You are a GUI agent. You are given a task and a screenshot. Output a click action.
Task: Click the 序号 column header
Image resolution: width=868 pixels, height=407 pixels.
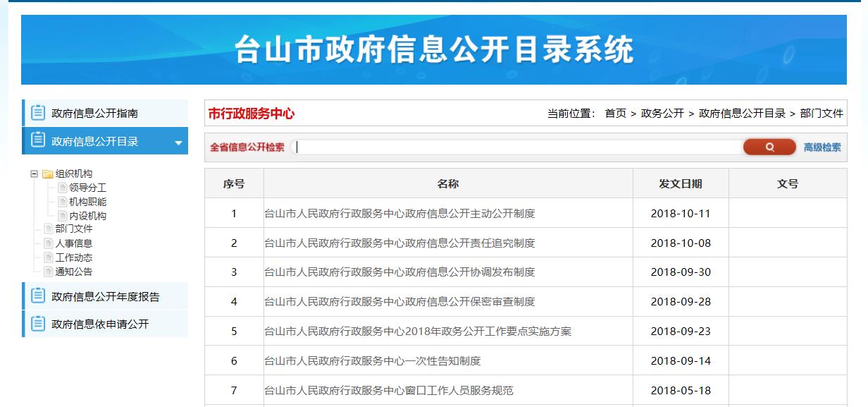click(234, 183)
